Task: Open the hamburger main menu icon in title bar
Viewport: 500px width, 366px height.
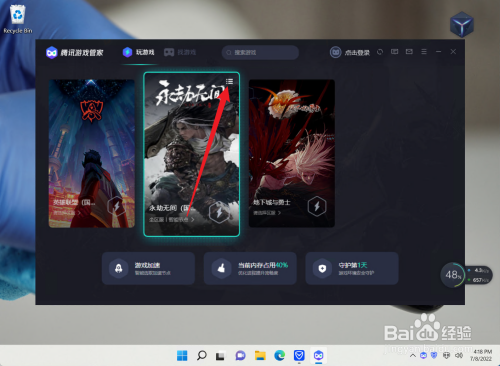Action: [424, 52]
